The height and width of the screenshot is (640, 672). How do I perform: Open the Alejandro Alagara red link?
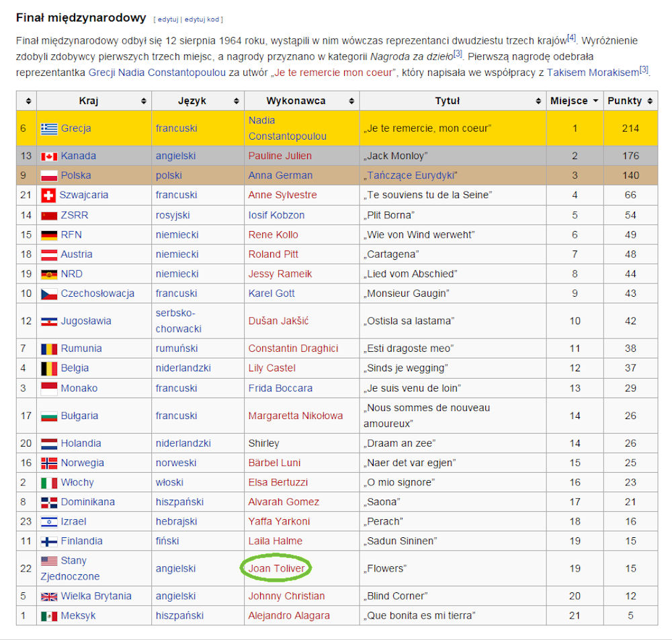(289, 616)
